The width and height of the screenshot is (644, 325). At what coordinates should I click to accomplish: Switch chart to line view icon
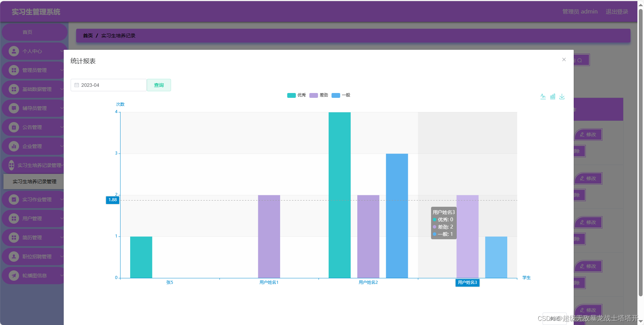[x=543, y=96]
